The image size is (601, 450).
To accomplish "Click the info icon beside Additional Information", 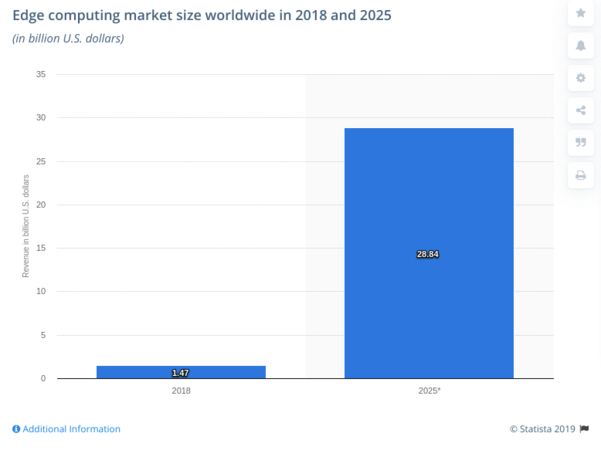I will click(x=16, y=429).
